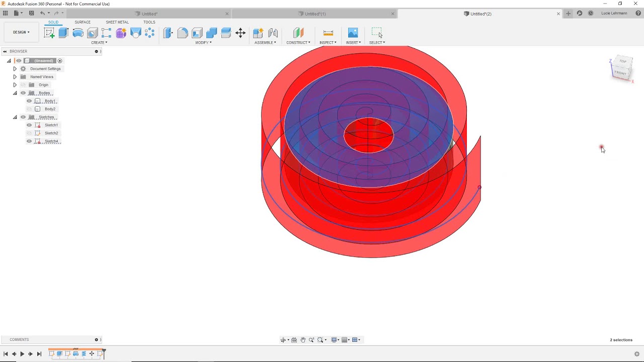Open the INSERT dropdown menu
The width and height of the screenshot is (644, 362).
353,43
